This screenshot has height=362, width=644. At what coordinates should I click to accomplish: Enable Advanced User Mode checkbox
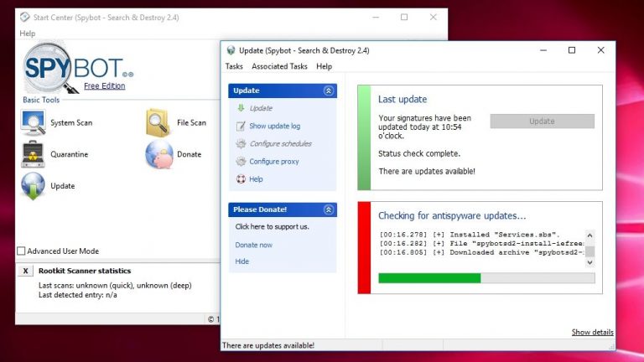pos(21,251)
